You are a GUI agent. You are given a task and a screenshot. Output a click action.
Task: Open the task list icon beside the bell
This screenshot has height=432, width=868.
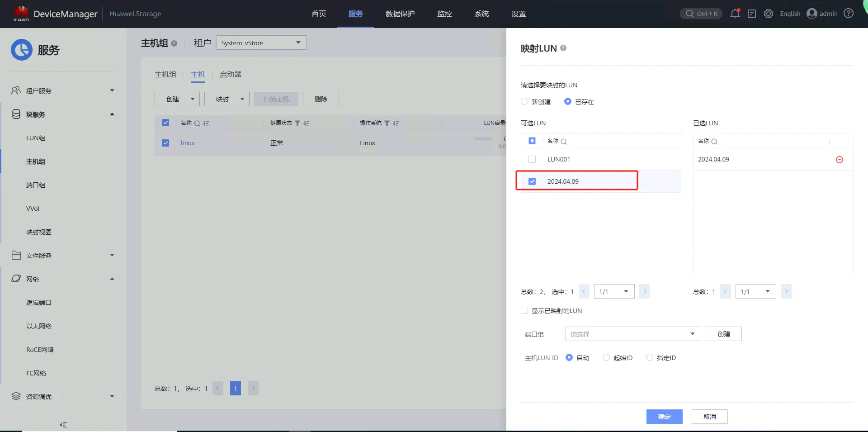[x=751, y=14]
